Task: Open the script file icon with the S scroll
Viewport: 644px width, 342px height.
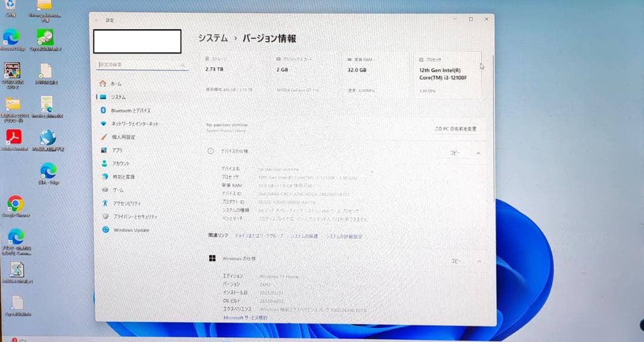Action: coord(17,270)
